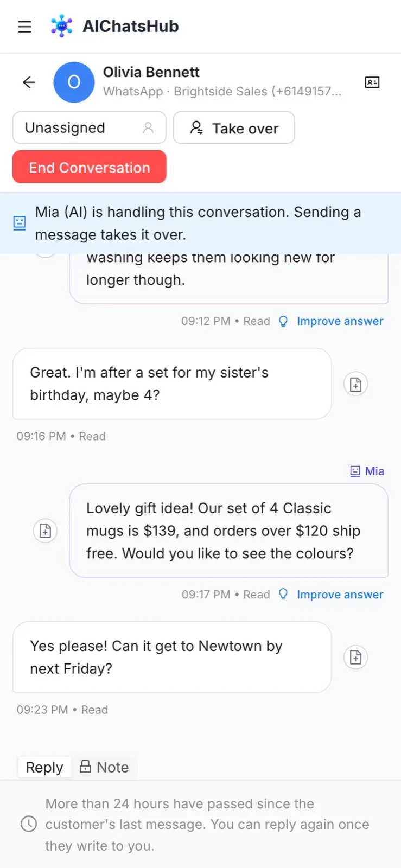Click the End Conversation button
Screen dimensions: 401x868
tap(90, 167)
